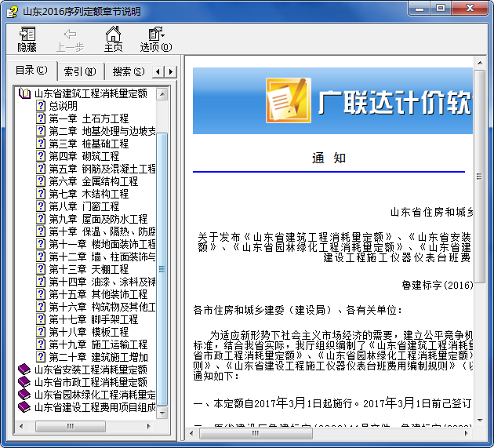Open 第十三章 天棚工程
The image size is (494, 448).
(89, 269)
